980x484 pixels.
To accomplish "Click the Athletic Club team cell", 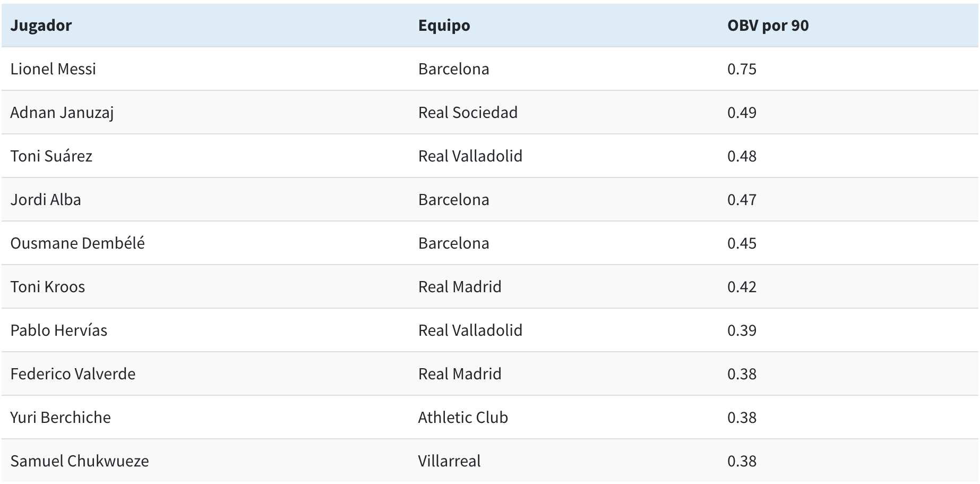I will [x=463, y=418].
